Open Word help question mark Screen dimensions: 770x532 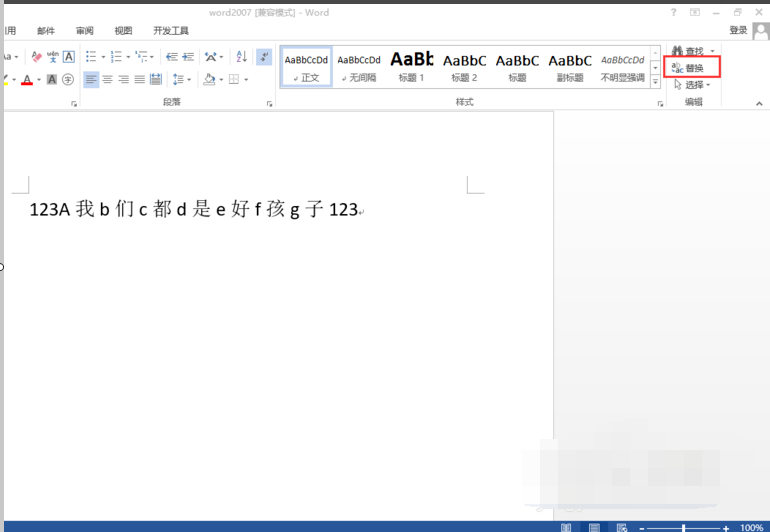pyautogui.click(x=673, y=12)
